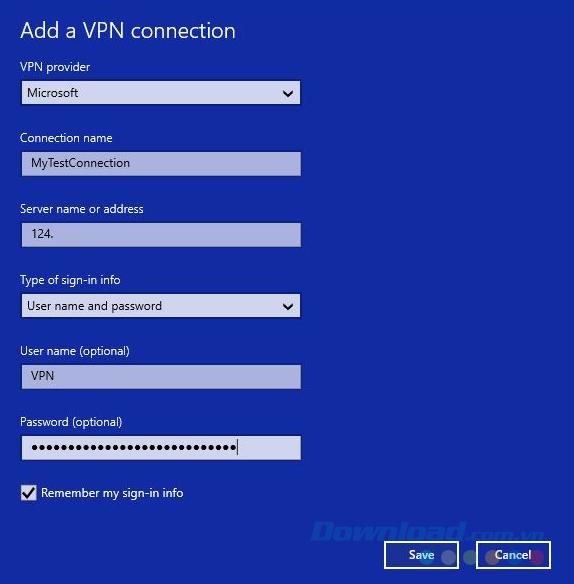Click the Type of sign-in info label
Screen dimensions: 574x584
point(70,280)
